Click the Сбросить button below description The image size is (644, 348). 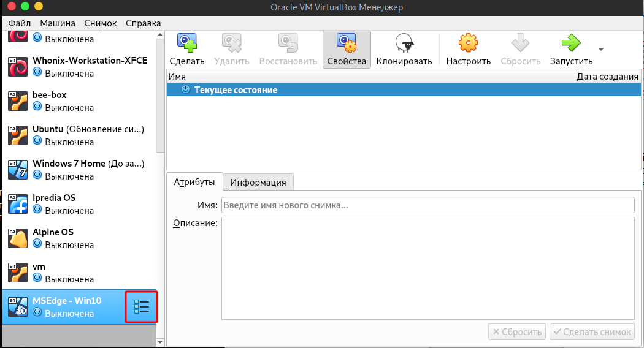point(517,332)
